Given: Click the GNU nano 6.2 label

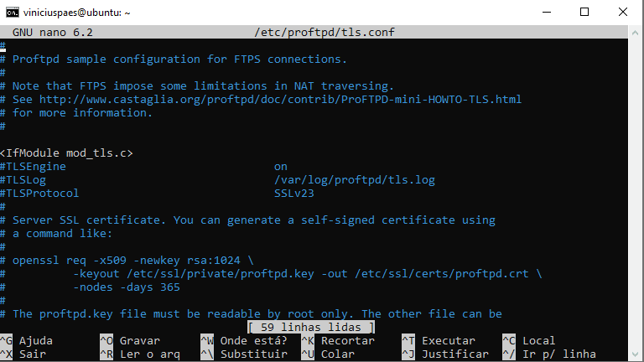Looking at the screenshot, I should [x=53, y=32].
